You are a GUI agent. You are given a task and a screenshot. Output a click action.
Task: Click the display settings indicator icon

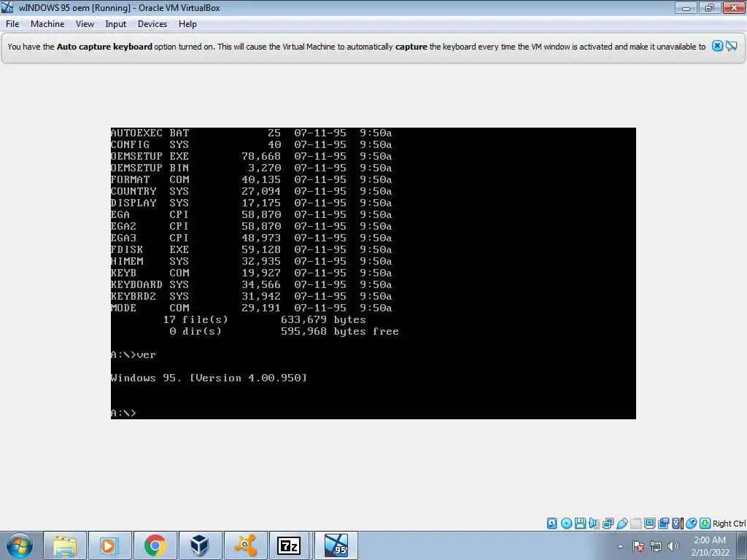[649, 524]
